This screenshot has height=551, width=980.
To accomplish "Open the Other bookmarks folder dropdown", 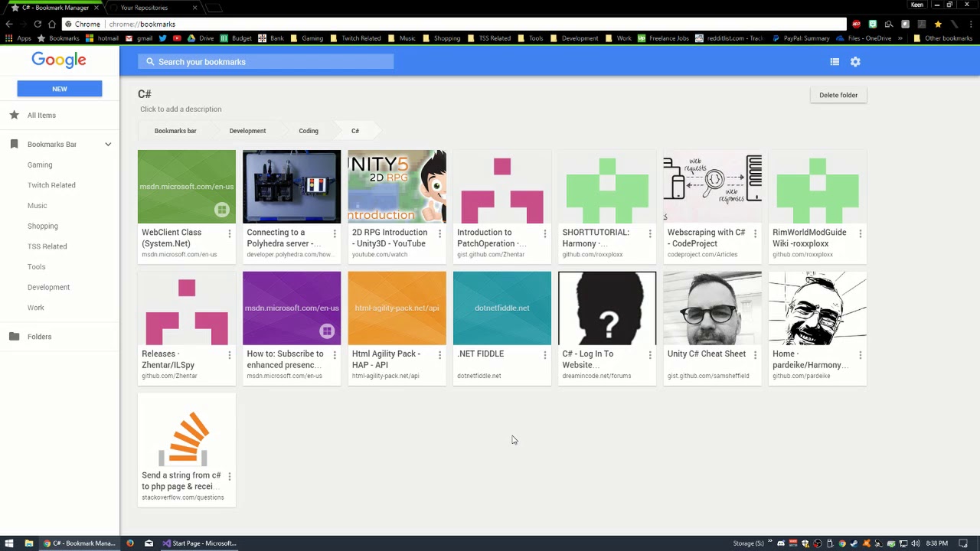I will 942,38.
